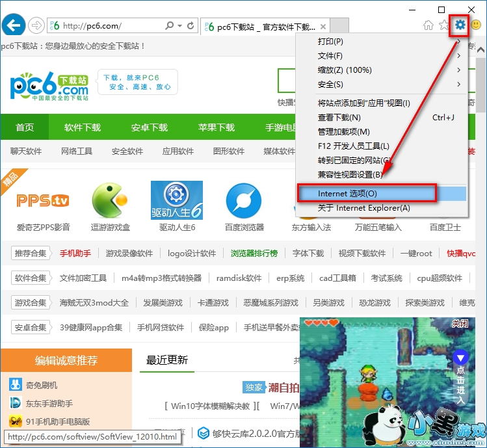Refresh the page with the reload icon
487x448 pixels.
191,25
